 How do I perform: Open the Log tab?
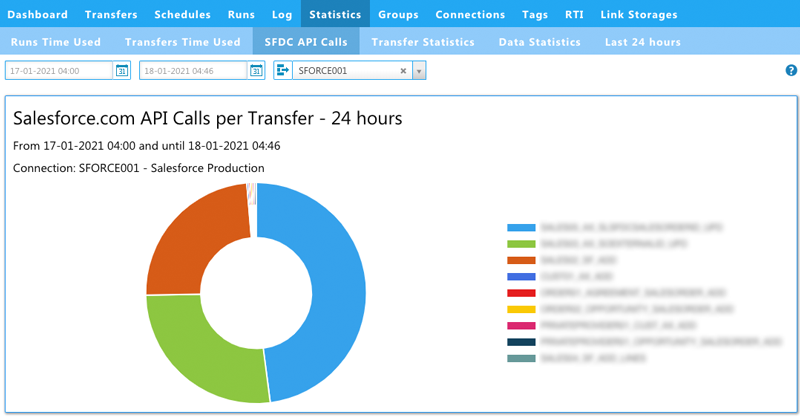pyautogui.click(x=282, y=14)
